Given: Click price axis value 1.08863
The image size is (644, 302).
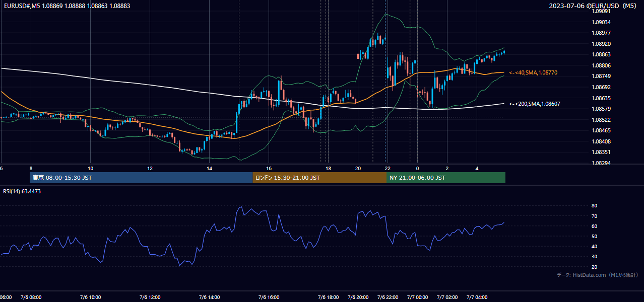Looking at the screenshot, I should [602, 54].
